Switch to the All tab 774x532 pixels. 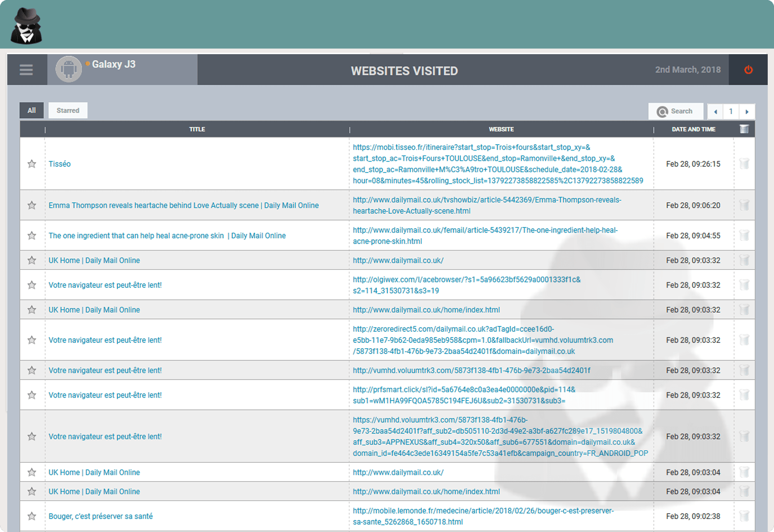point(31,110)
